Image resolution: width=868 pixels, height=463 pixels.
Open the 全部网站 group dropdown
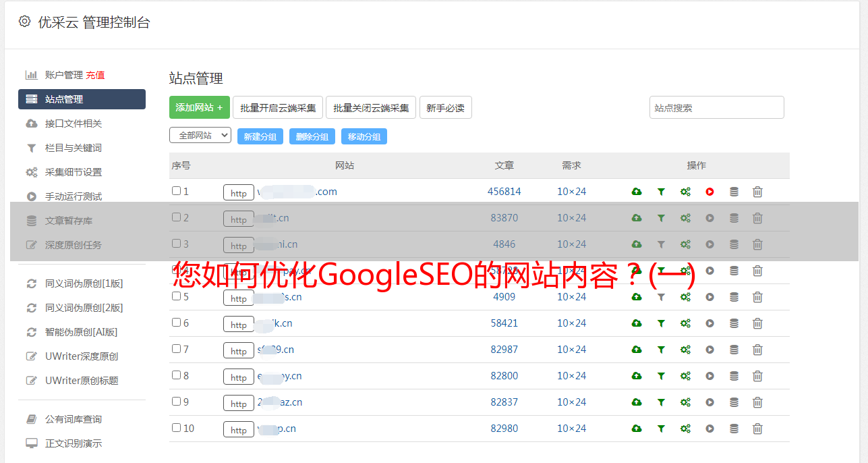tap(200, 136)
